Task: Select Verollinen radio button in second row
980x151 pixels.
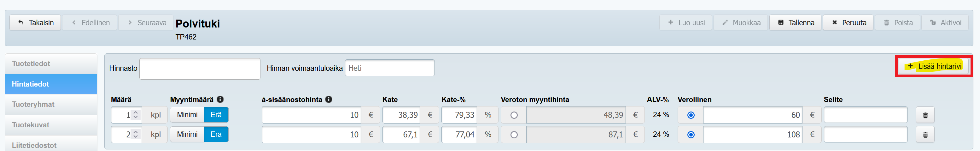Action: tap(691, 135)
